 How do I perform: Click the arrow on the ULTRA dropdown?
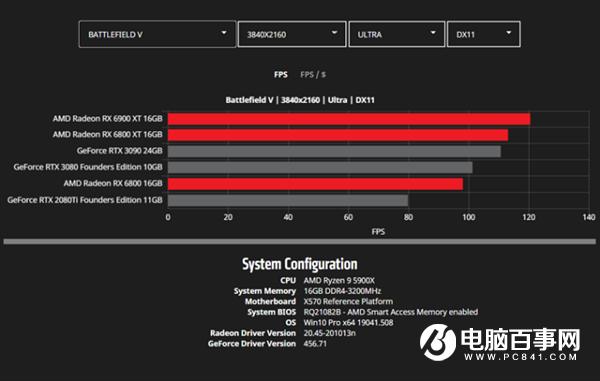pos(433,33)
